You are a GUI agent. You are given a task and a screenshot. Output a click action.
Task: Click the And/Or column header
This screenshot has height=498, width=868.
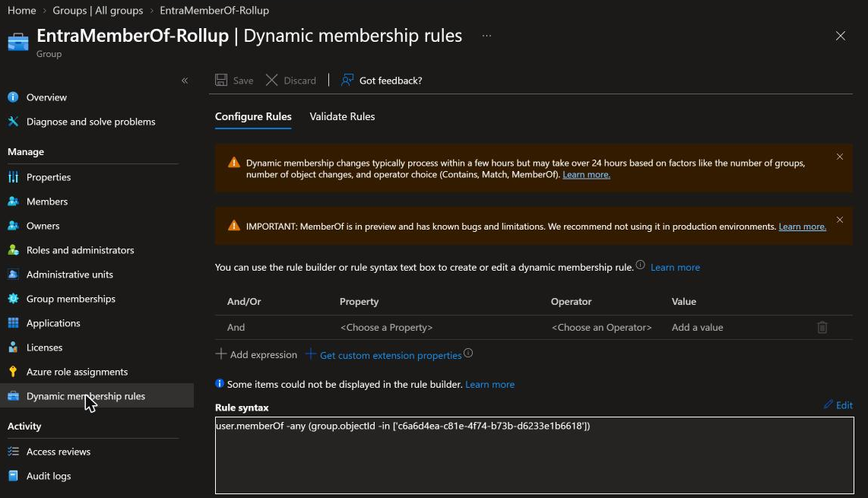243,302
